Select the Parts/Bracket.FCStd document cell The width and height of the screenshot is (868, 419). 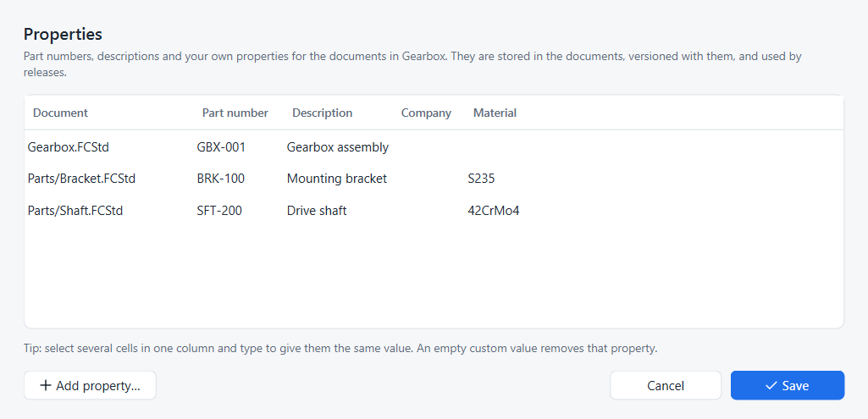(109, 179)
